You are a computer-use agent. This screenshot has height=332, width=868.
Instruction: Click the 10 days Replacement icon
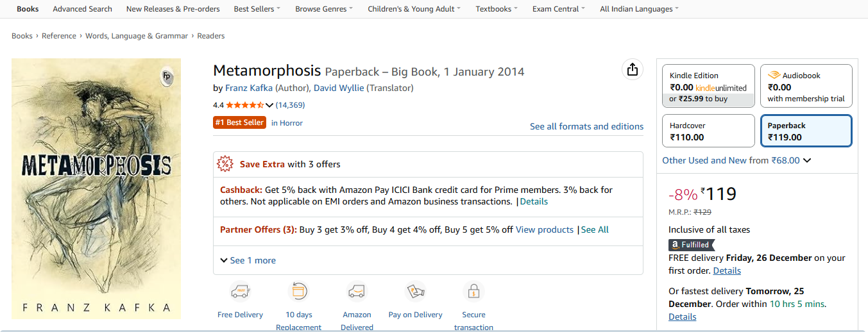pos(298,292)
